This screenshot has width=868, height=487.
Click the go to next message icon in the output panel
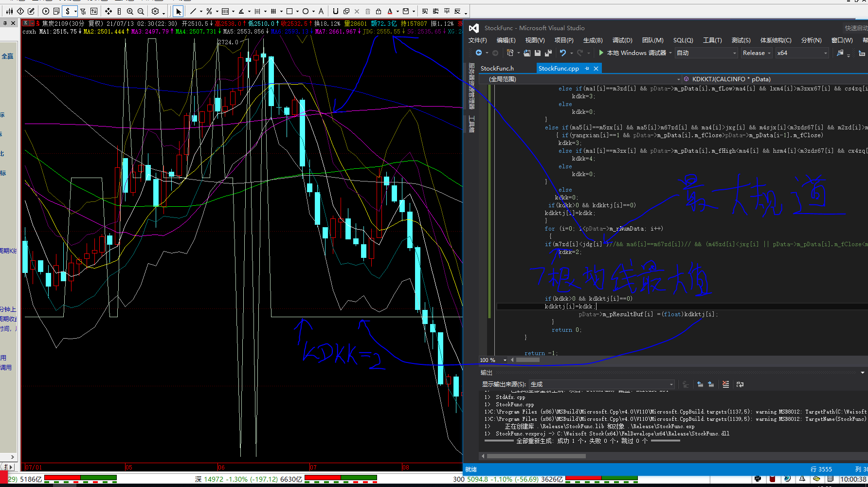click(x=711, y=384)
